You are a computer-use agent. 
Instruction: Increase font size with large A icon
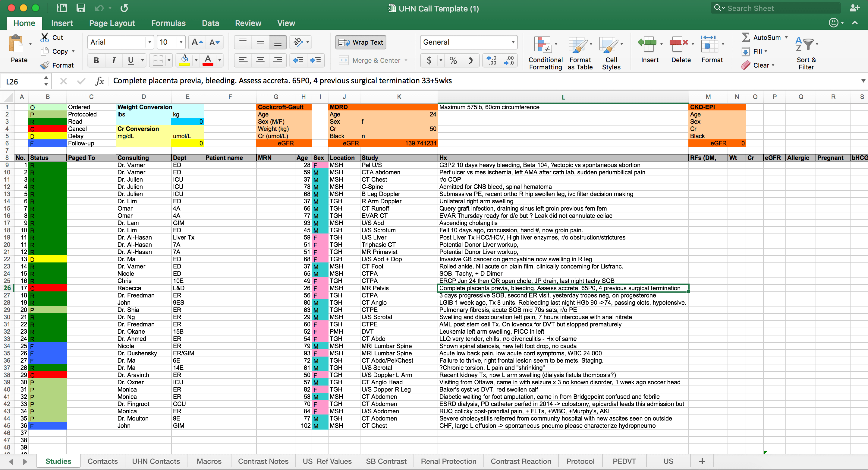pyautogui.click(x=197, y=42)
